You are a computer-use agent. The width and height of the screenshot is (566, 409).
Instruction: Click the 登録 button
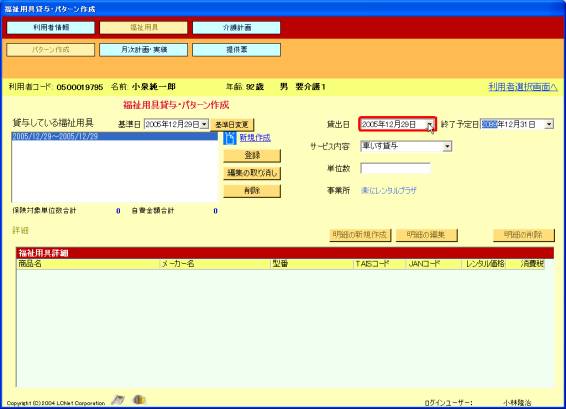pos(252,156)
